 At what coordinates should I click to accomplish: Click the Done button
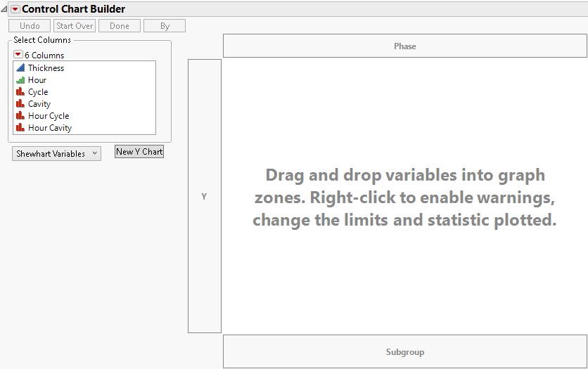point(120,26)
